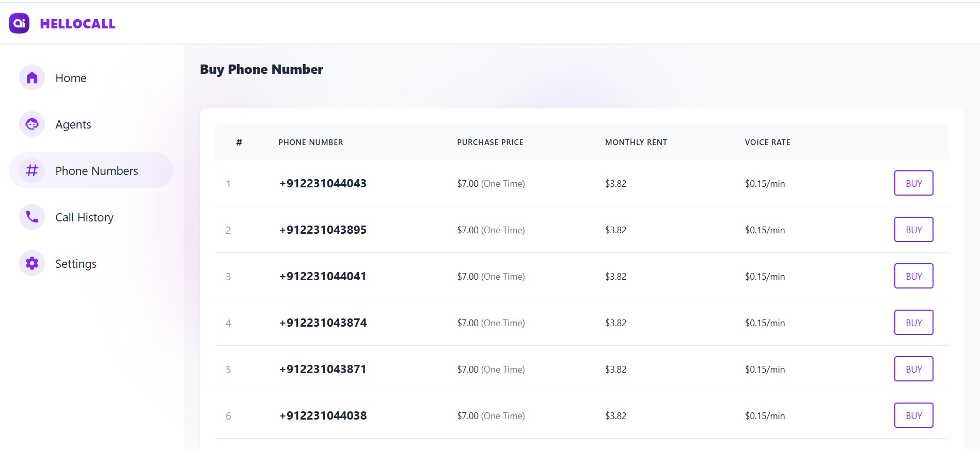980x449 pixels.
Task: Click BUY for number +912231044041
Action: [x=913, y=276]
